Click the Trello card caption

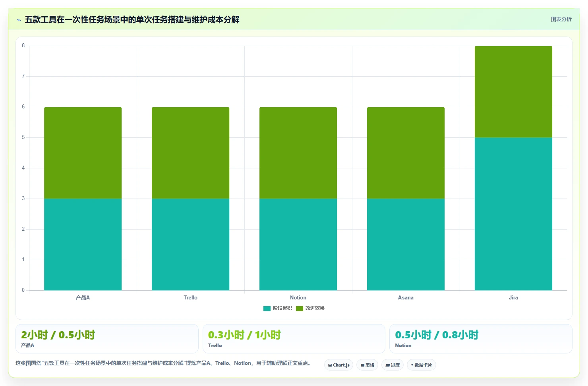pyautogui.click(x=215, y=345)
